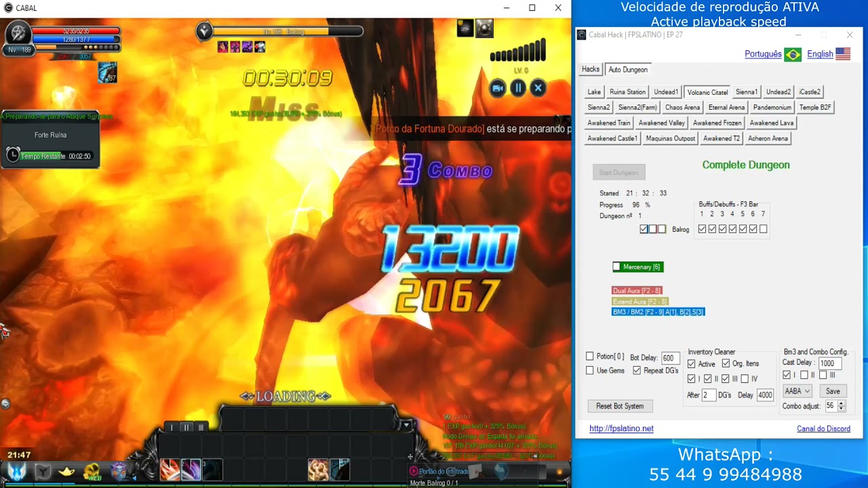Screen dimensions: 868x488
Task: Use the purple slash skill in slot 2
Action: [x=191, y=470]
